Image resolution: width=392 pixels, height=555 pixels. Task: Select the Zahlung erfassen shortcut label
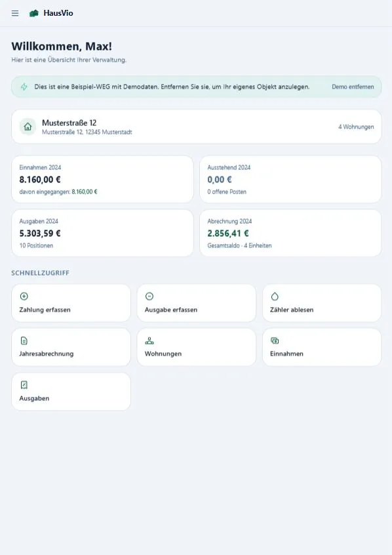pos(45,310)
